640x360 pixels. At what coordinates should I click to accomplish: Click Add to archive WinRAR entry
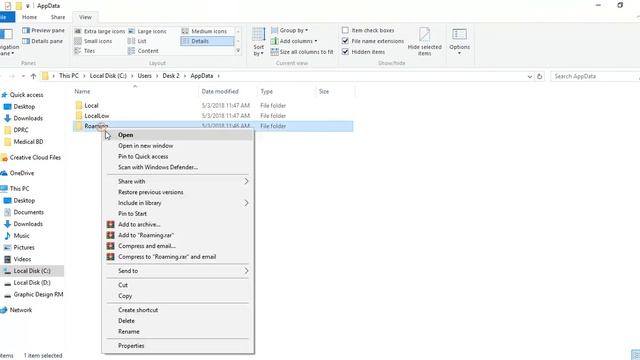pos(139,224)
